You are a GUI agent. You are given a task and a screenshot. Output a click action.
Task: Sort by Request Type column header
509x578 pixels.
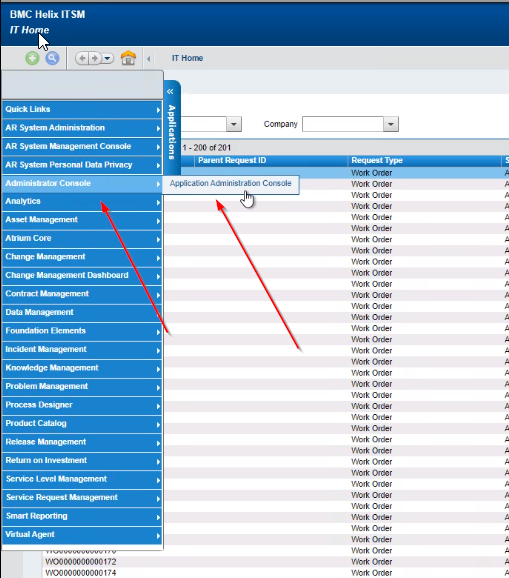coord(425,160)
